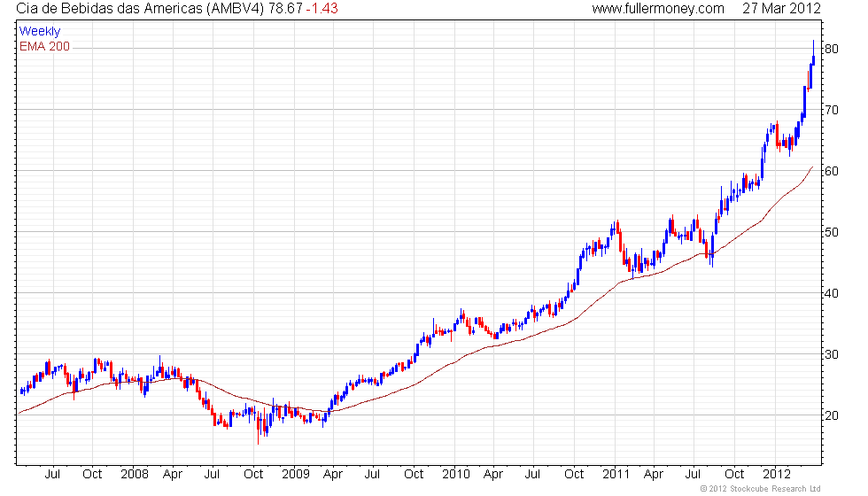Click the 'Apr' label between 2009 and 2010
Screen dimensions: 868x496
click(333, 475)
